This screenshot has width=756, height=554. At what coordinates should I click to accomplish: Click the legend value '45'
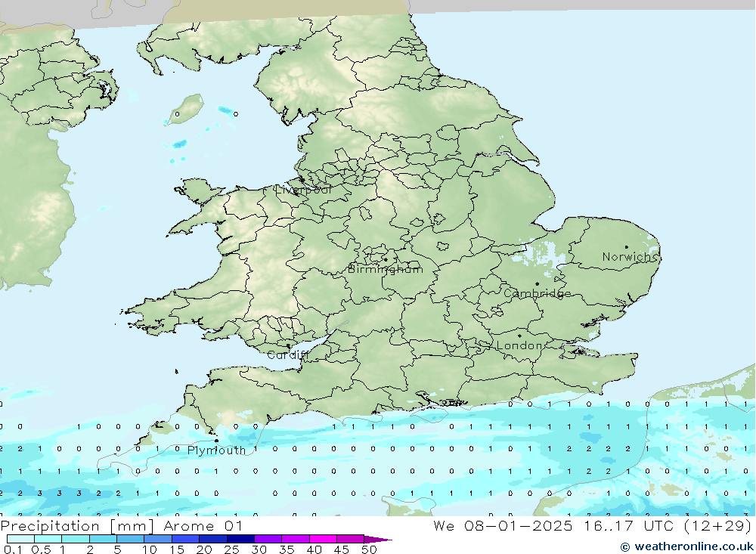click(x=342, y=549)
